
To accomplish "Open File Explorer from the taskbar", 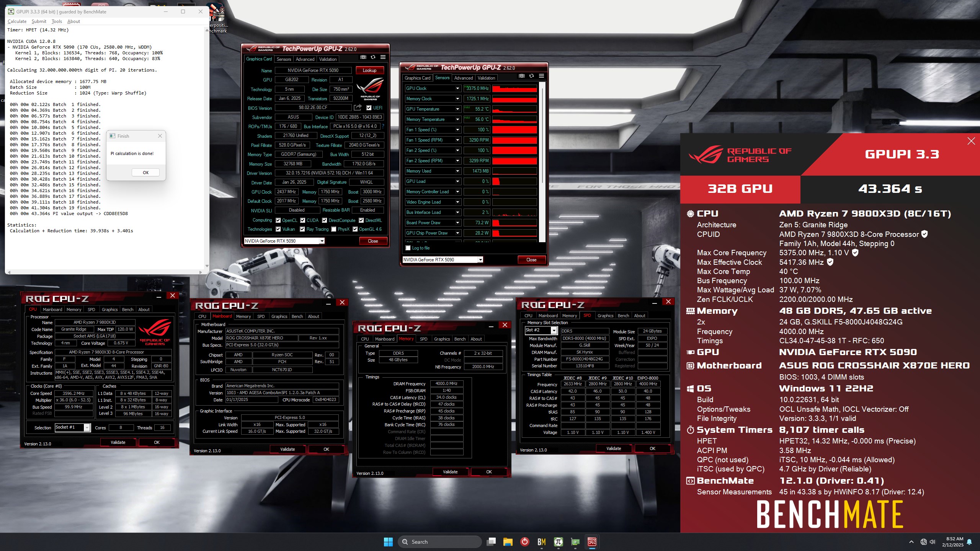I will [508, 542].
